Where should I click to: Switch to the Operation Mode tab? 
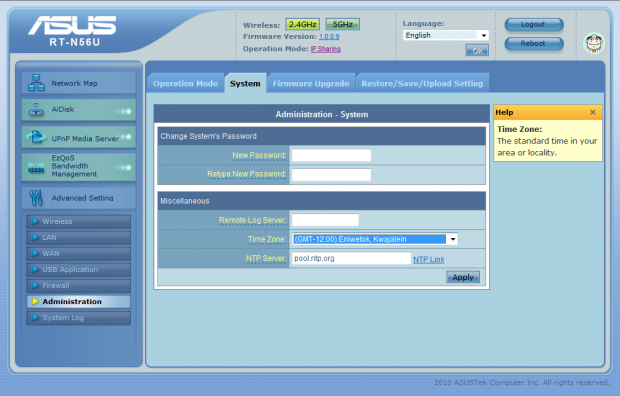(x=185, y=83)
